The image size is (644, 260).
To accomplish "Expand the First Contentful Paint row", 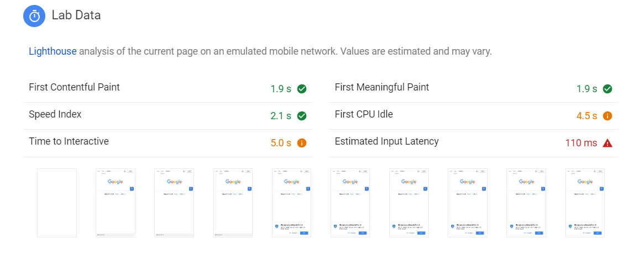I will click(x=74, y=87).
